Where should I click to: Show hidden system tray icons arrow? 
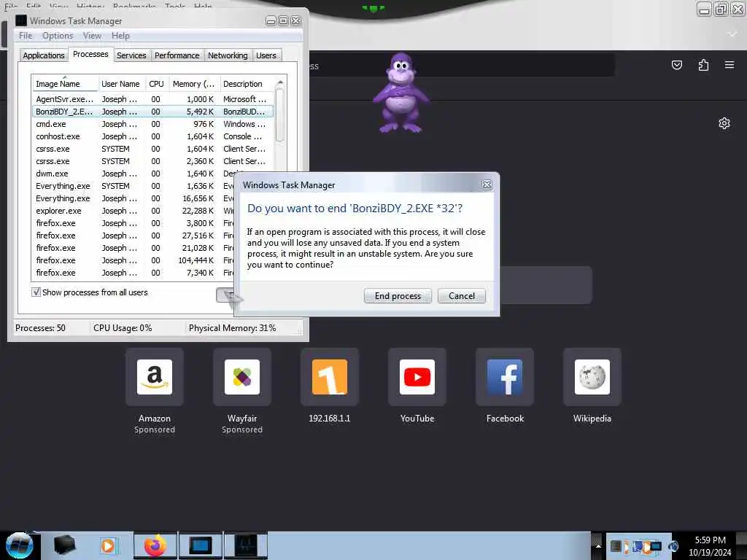click(x=598, y=546)
